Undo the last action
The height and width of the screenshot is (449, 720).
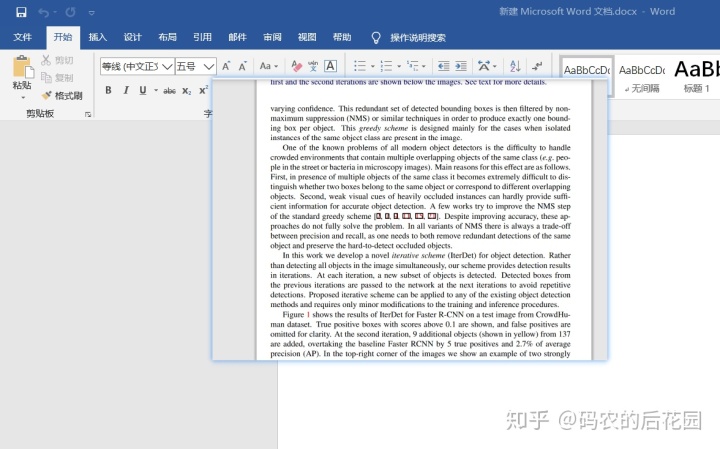pyautogui.click(x=44, y=12)
